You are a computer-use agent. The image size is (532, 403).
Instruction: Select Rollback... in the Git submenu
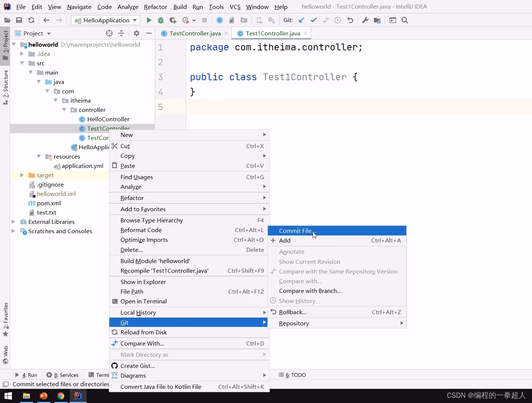337,312
